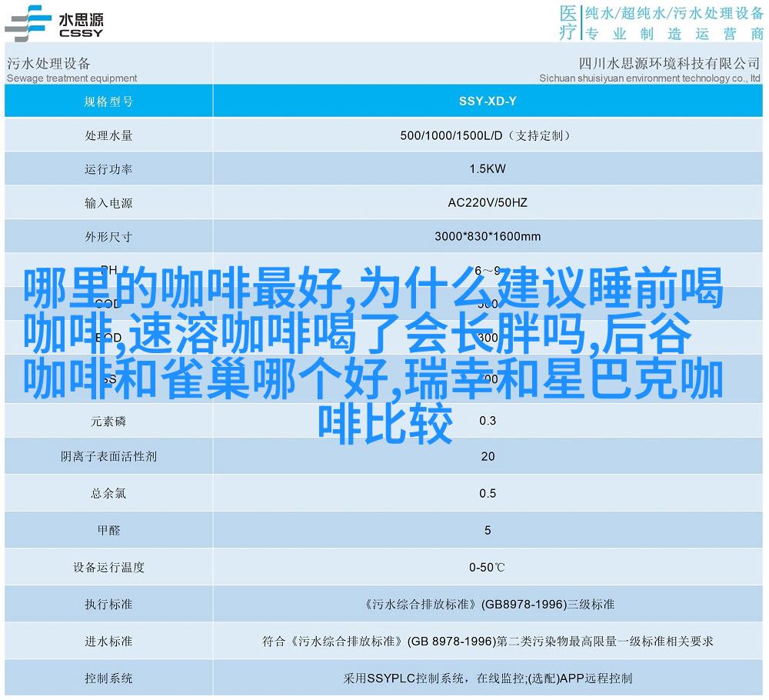Viewport: 769px width, 700px height.
Task: Click the 0-50℃ value cell
Action: pyautogui.click(x=488, y=568)
